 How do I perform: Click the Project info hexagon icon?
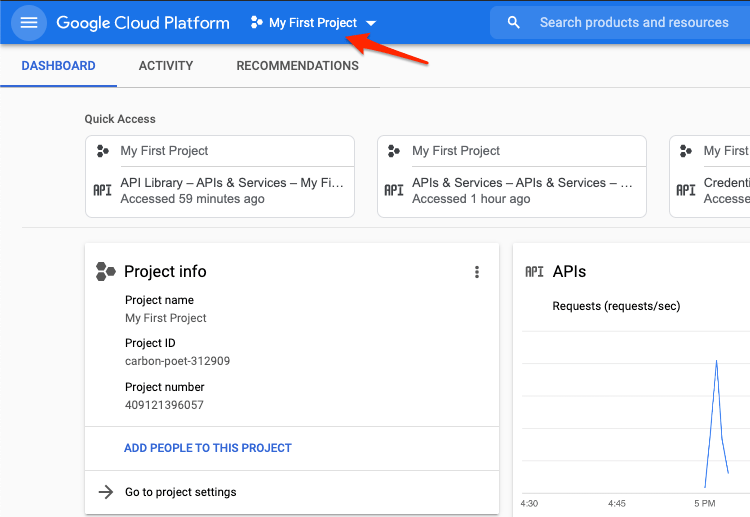105,271
